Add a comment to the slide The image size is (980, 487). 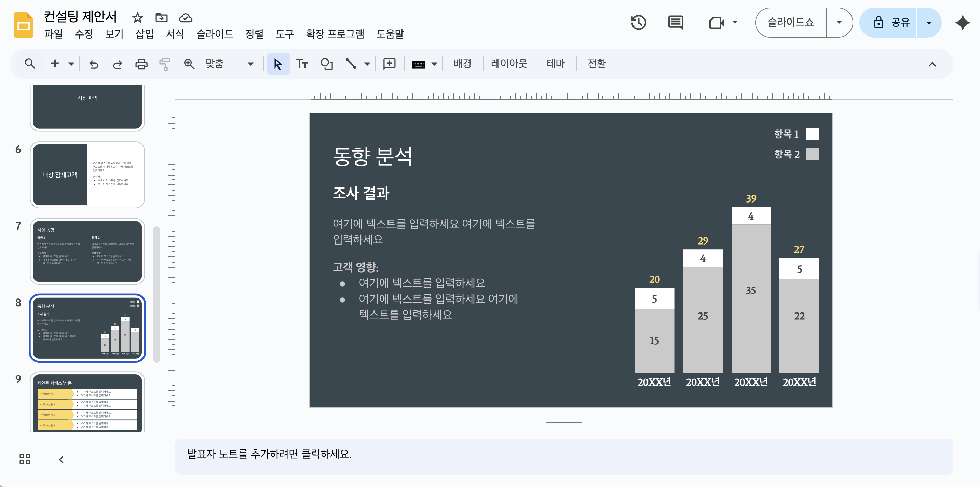pos(389,64)
